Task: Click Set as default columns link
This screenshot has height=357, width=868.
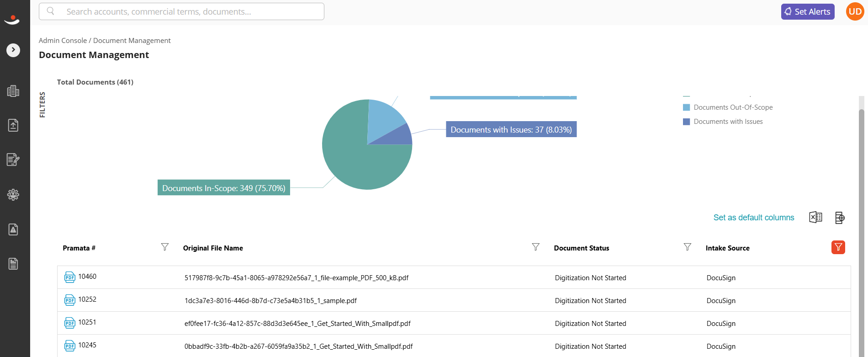Action: (754, 218)
